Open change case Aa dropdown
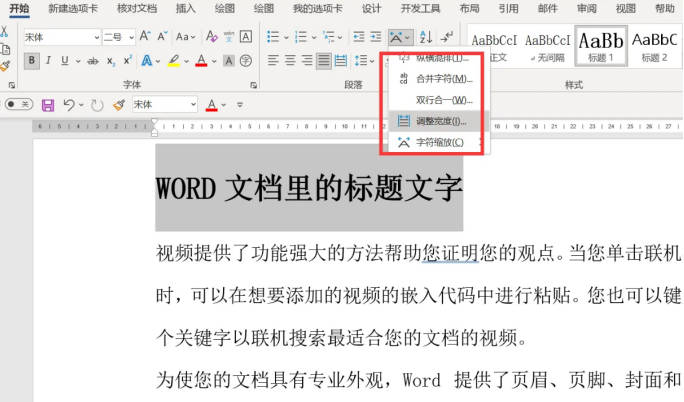Screen dimensions: 684x402 (x=186, y=37)
